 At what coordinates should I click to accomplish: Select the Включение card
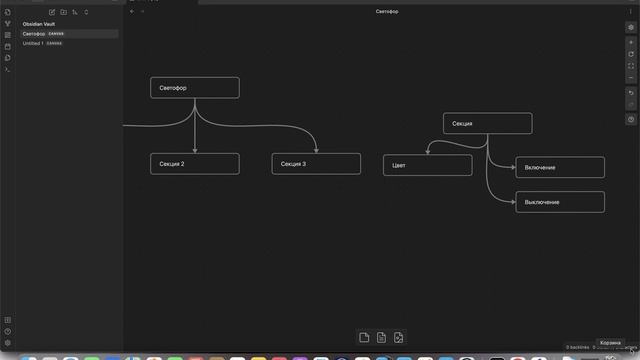(560, 167)
